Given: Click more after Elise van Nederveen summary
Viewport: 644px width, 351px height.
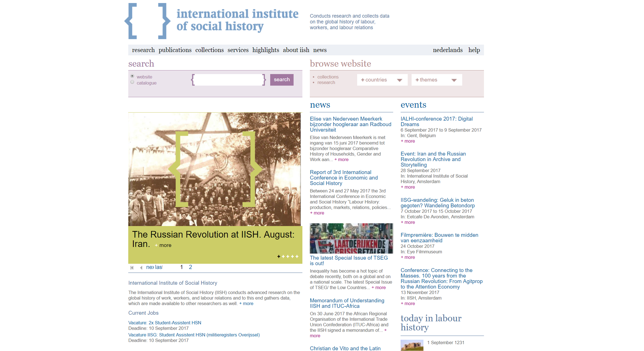Looking at the screenshot, I should tap(341, 159).
